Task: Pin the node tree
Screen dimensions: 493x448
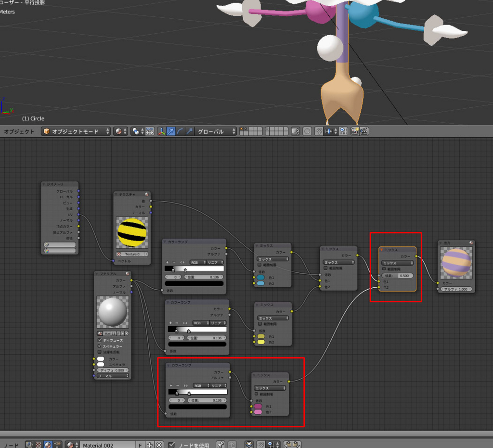Action: (x=221, y=445)
